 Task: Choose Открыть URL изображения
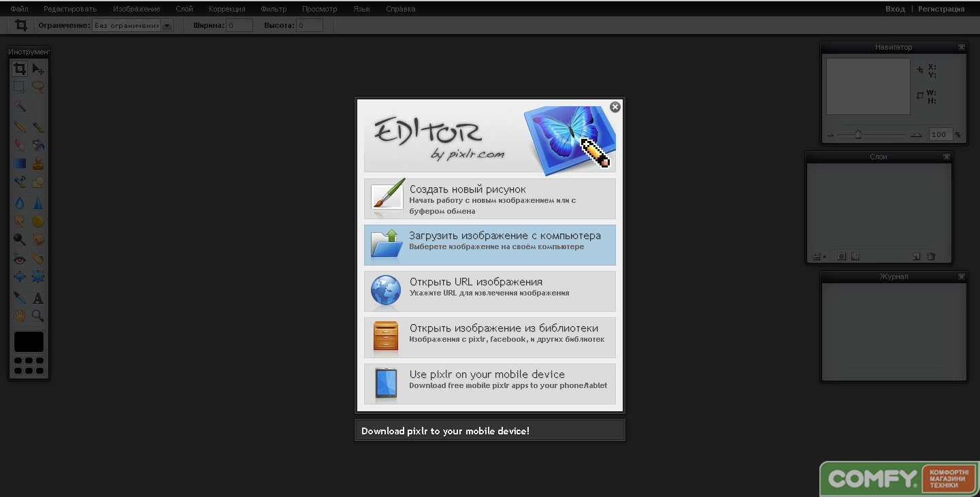coord(490,291)
